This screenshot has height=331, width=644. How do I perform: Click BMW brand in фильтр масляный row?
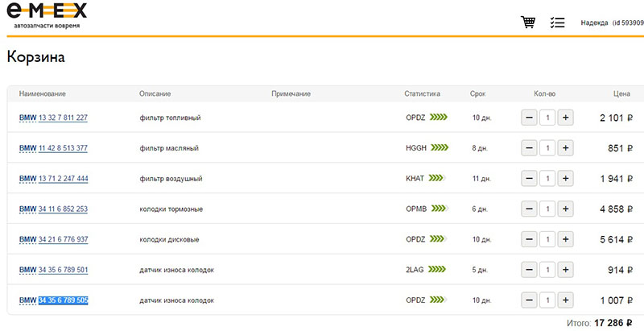27,148
